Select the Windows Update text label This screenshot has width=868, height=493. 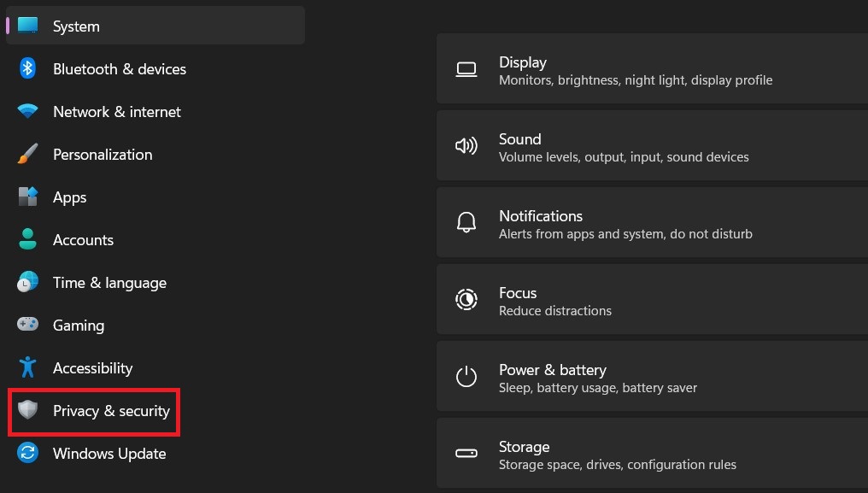[x=109, y=454]
